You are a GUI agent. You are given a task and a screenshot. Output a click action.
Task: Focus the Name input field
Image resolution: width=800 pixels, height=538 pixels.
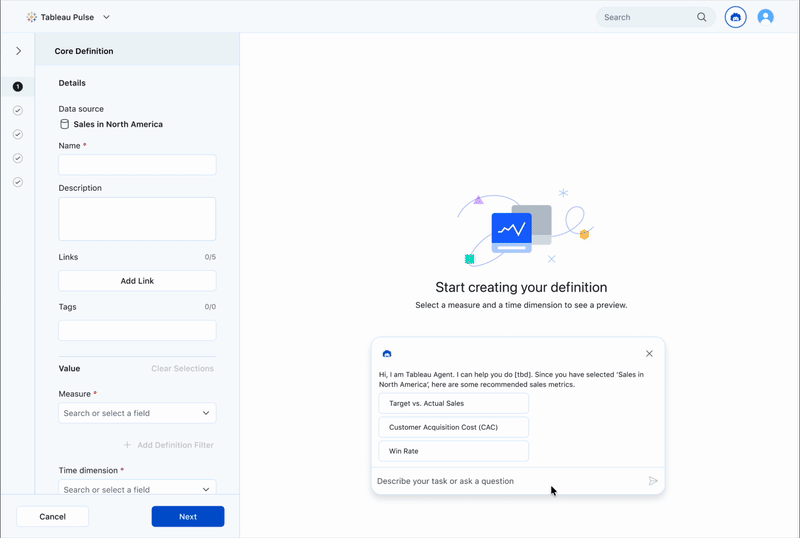click(137, 165)
